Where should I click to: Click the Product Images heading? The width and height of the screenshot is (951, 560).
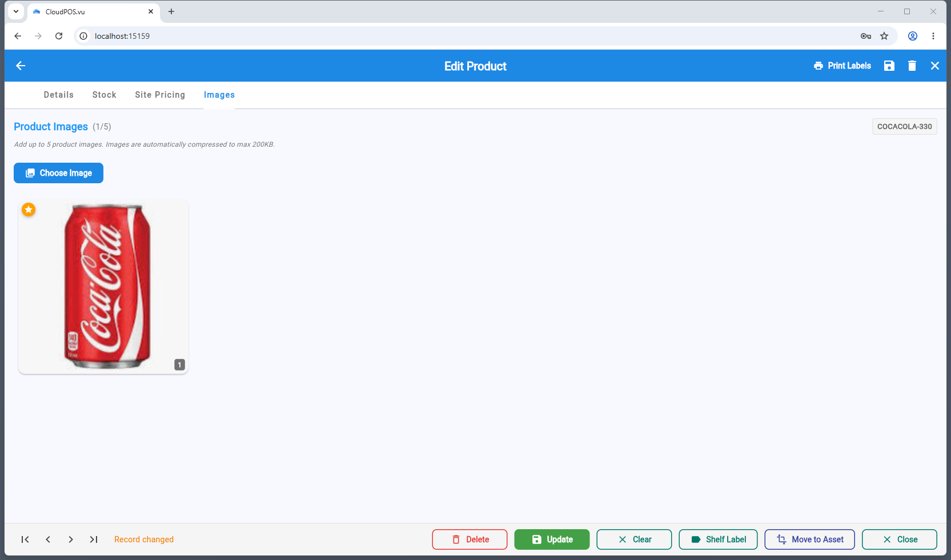click(x=51, y=127)
